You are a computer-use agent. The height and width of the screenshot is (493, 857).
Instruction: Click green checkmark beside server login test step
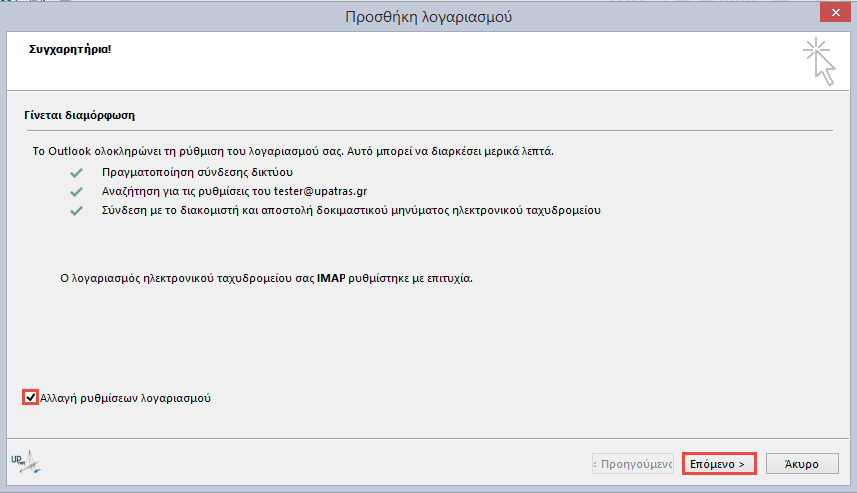pos(77,211)
